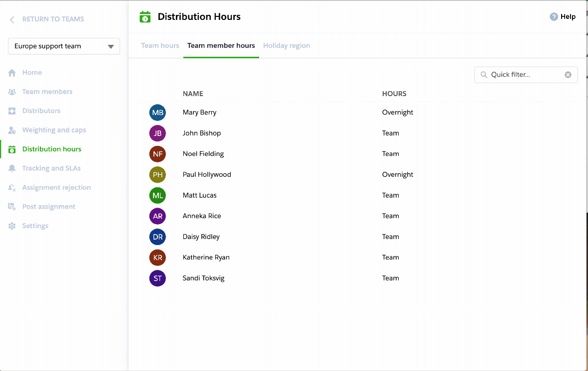The height and width of the screenshot is (371, 588).
Task: Sort by the NAME column header
Action: pos(193,94)
